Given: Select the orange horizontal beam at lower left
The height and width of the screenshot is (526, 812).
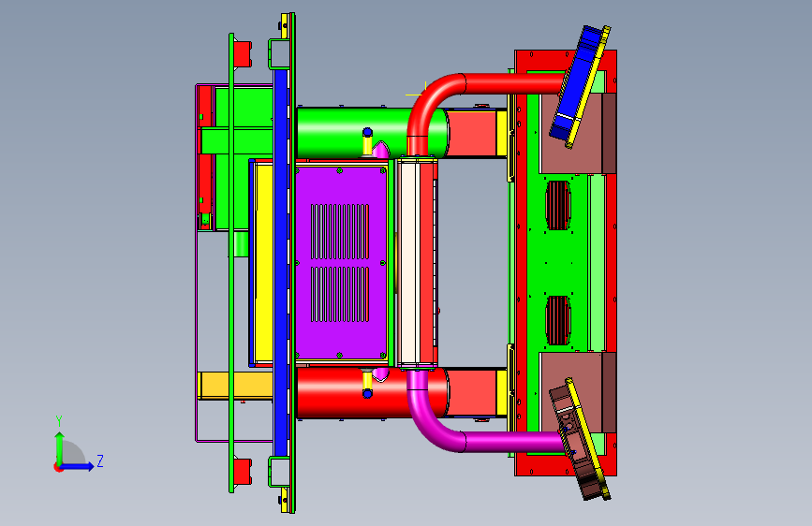Looking at the screenshot, I should (x=236, y=386).
